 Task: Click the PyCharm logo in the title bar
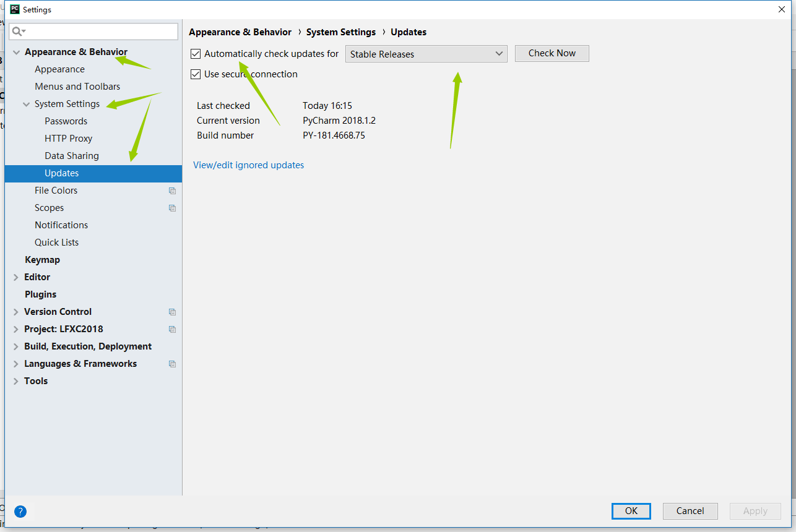[15, 9]
